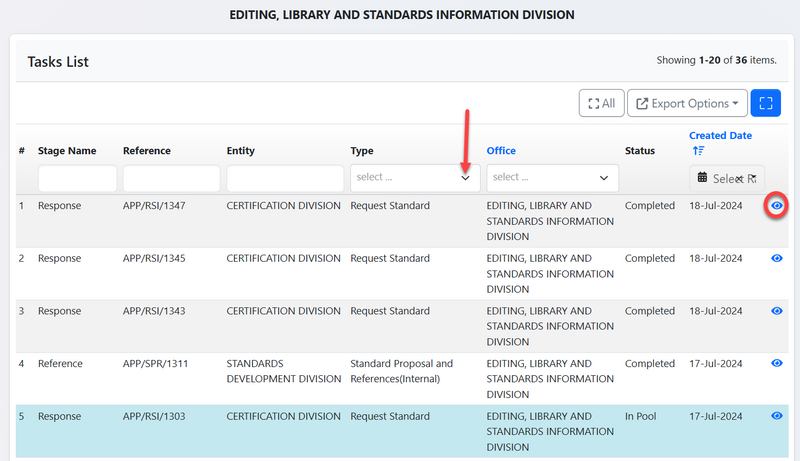The width and height of the screenshot is (800, 461).
Task: Click the Created Date sort icon
Action: click(x=698, y=151)
